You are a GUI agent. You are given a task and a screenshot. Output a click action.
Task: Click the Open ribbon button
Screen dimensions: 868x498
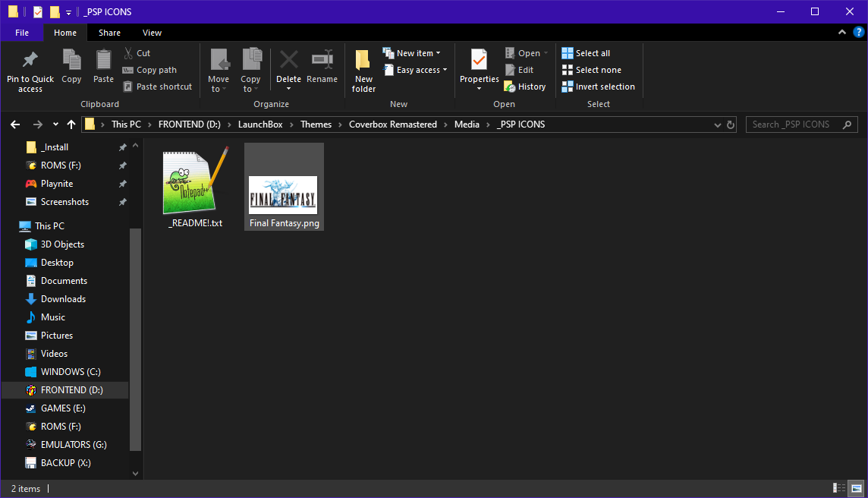[x=527, y=53]
